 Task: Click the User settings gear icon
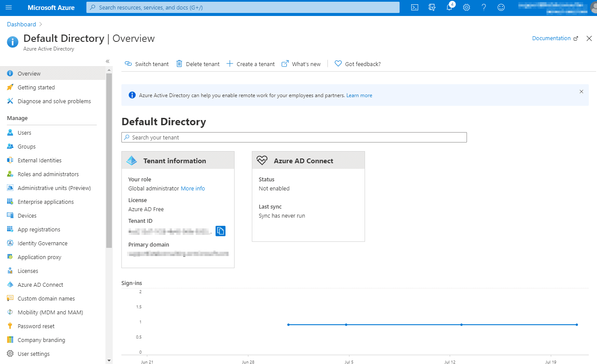(x=10, y=354)
